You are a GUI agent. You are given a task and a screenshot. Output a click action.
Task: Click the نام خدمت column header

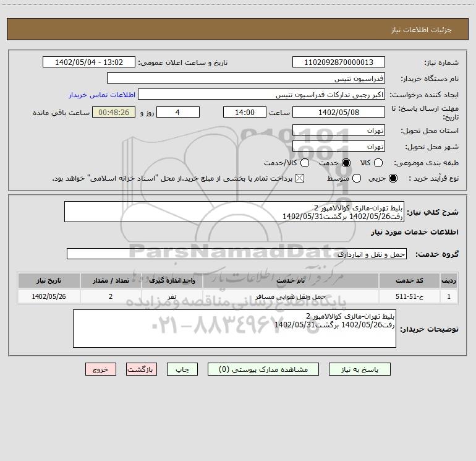pyautogui.click(x=291, y=280)
